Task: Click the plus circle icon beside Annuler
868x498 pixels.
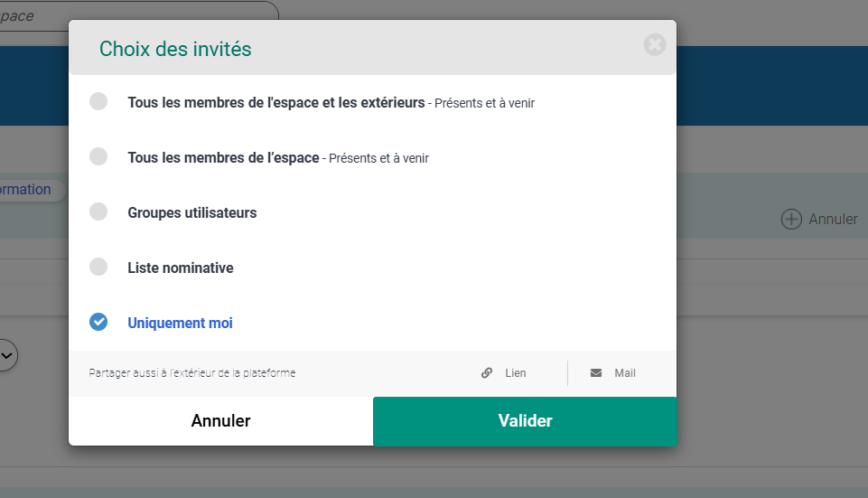Action: click(x=791, y=220)
